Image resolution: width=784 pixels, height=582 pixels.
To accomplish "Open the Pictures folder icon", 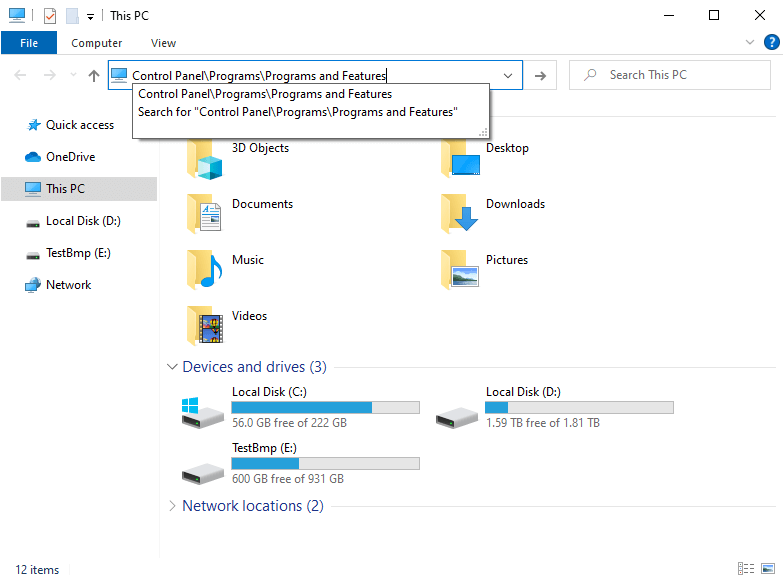I will (460, 270).
